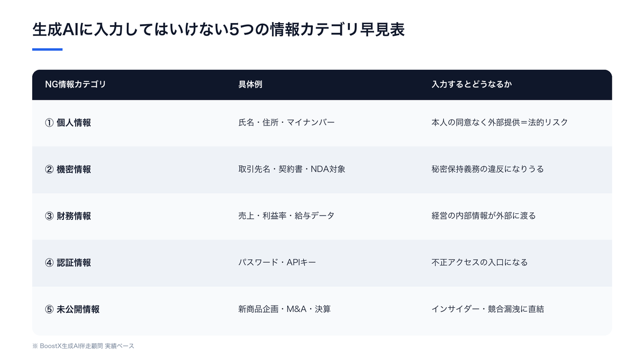Click the slide title about 生成AI
Viewport: 644px width, 362px height.
[x=218, y=29]
